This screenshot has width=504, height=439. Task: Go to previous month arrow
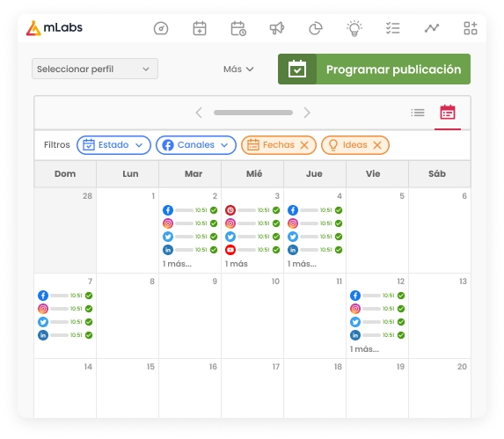point(199,113)
